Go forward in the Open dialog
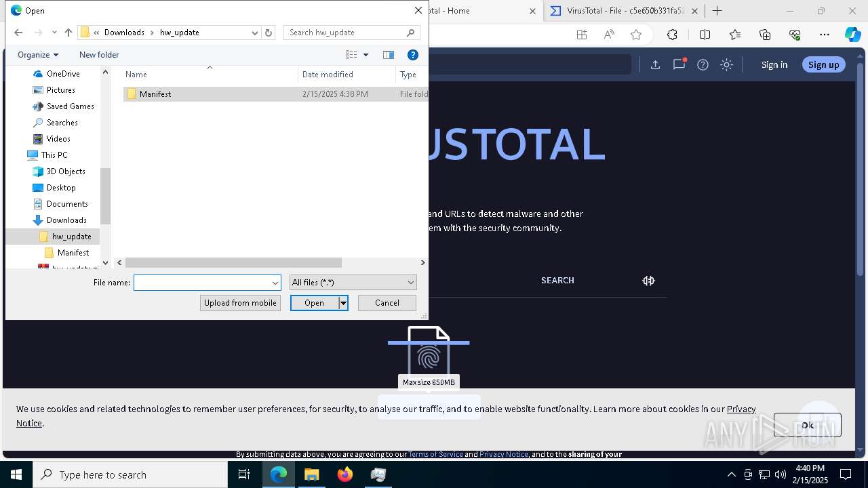The width and height of the screenshot is (868, 488). pos(39,33)
